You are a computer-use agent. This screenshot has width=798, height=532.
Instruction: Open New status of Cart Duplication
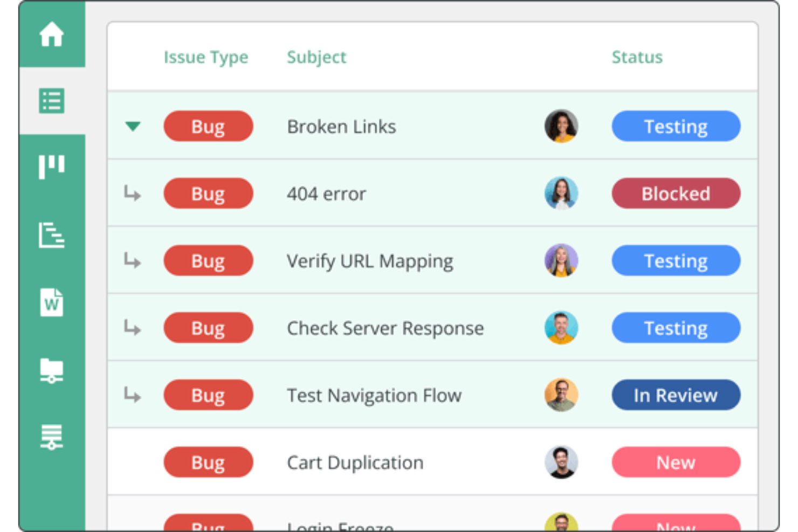tap(676, 462)
